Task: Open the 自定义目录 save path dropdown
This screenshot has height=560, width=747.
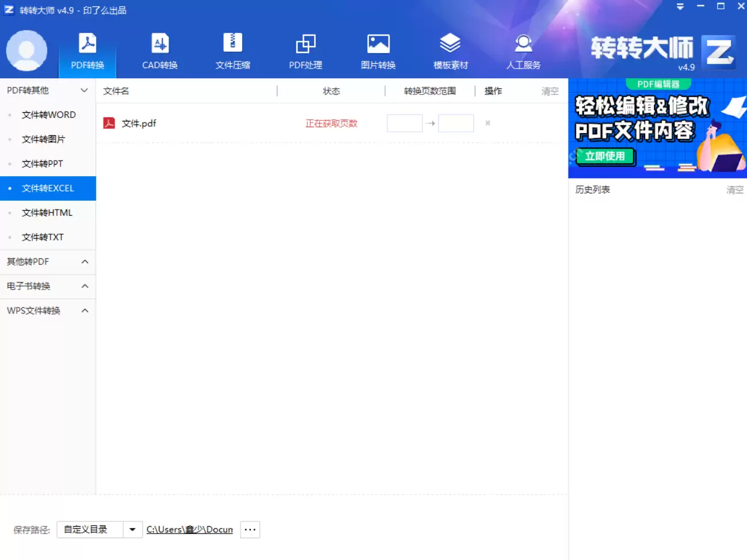Action: [133, 529]
